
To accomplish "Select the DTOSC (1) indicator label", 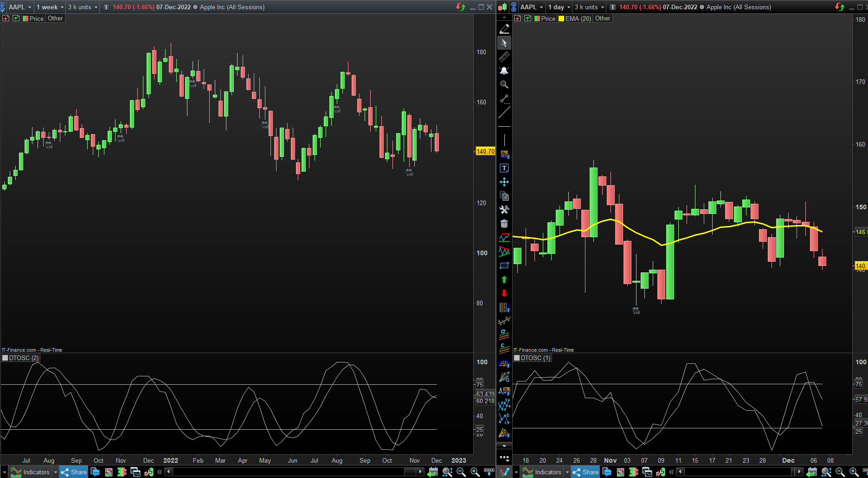I will click(536, 358).
